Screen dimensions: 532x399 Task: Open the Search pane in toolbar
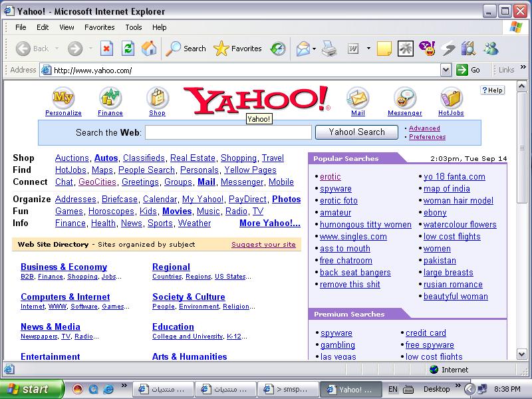tap(186, 49)
